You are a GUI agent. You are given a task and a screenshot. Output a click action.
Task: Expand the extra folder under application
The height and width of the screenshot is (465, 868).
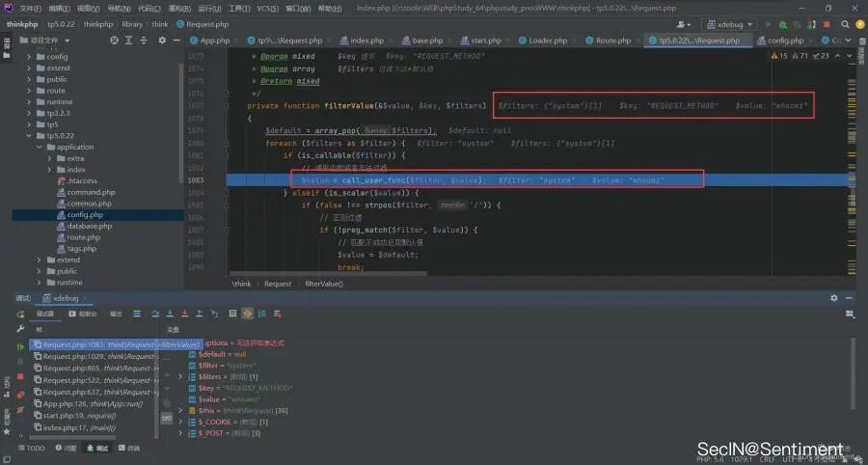[49, 158]
